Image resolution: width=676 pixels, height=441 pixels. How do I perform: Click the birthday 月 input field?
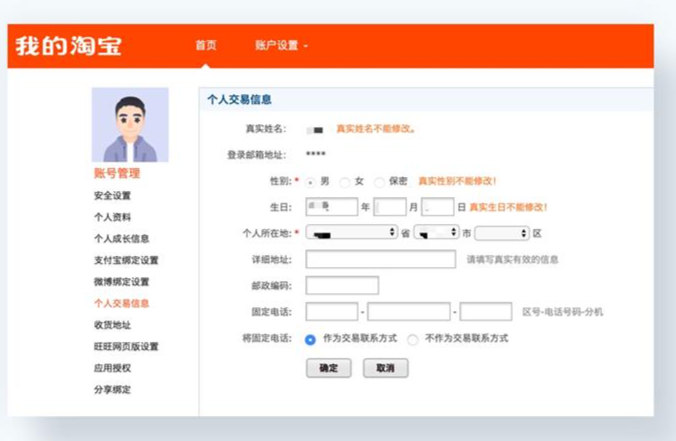pos(390,207)
